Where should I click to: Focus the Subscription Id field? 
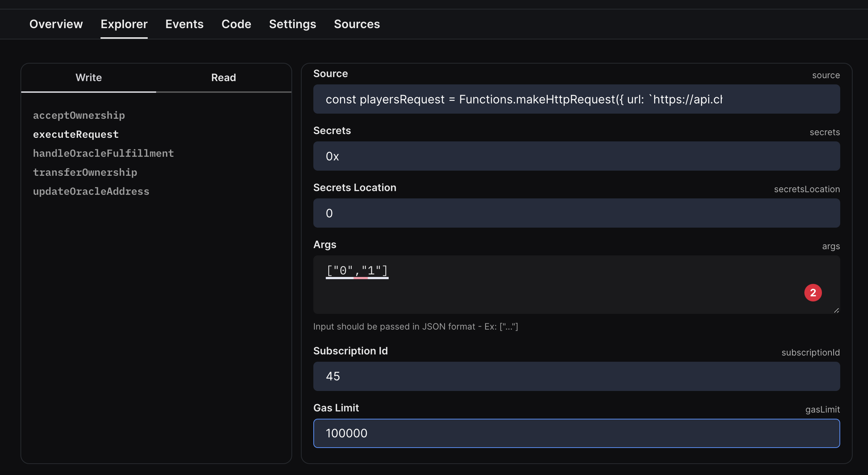[576, 376]
